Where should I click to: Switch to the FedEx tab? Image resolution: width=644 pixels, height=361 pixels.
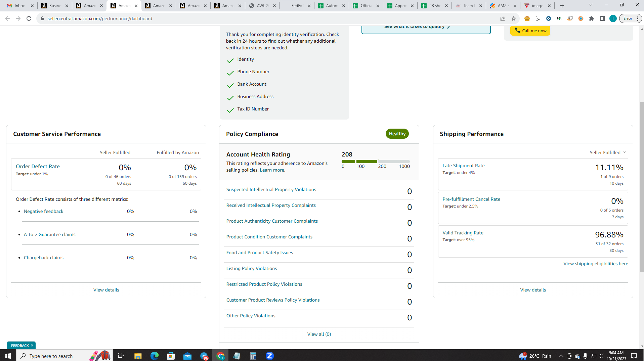pos(297,6)
